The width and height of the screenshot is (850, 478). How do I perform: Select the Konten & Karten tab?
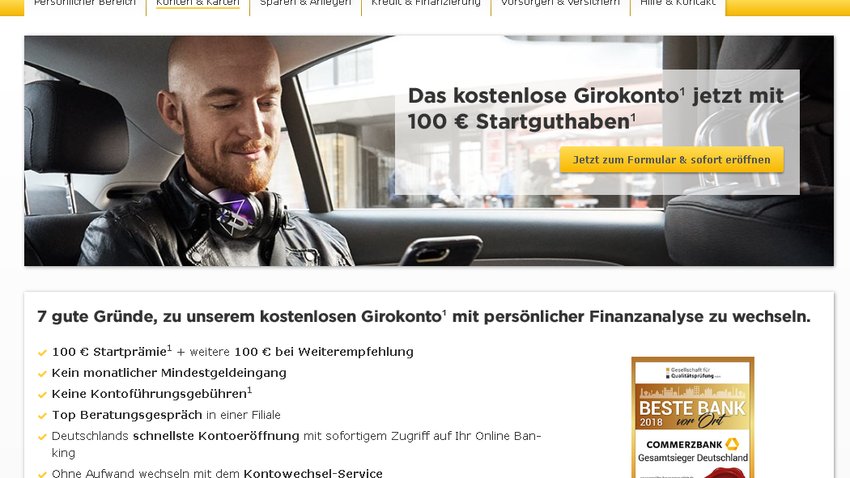pos(197,4)
